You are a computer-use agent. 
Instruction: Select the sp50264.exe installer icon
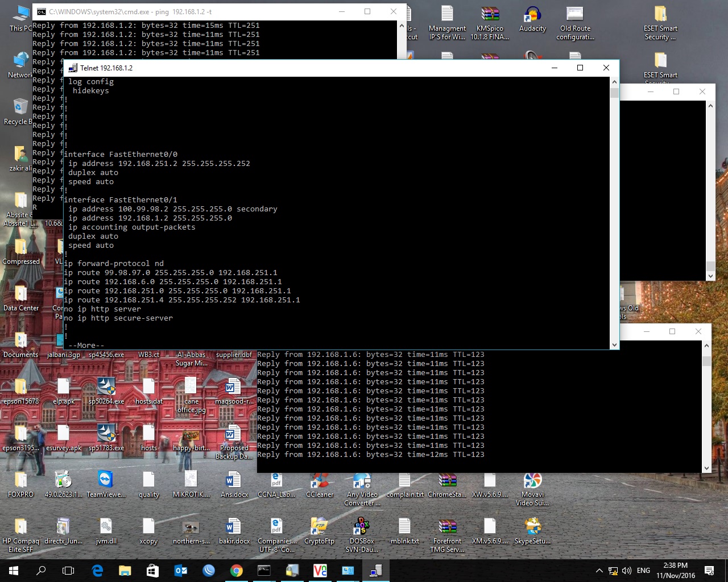pos(106,391)
